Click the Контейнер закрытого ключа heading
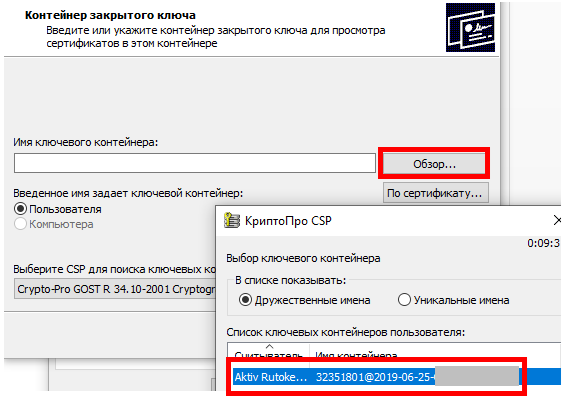Screen dimensions: 567x401 pos(110,16)
